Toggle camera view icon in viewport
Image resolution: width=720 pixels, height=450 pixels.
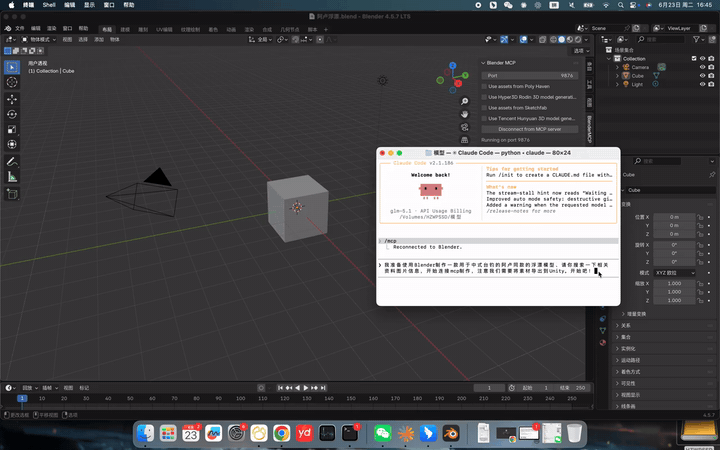pos(465,127)
